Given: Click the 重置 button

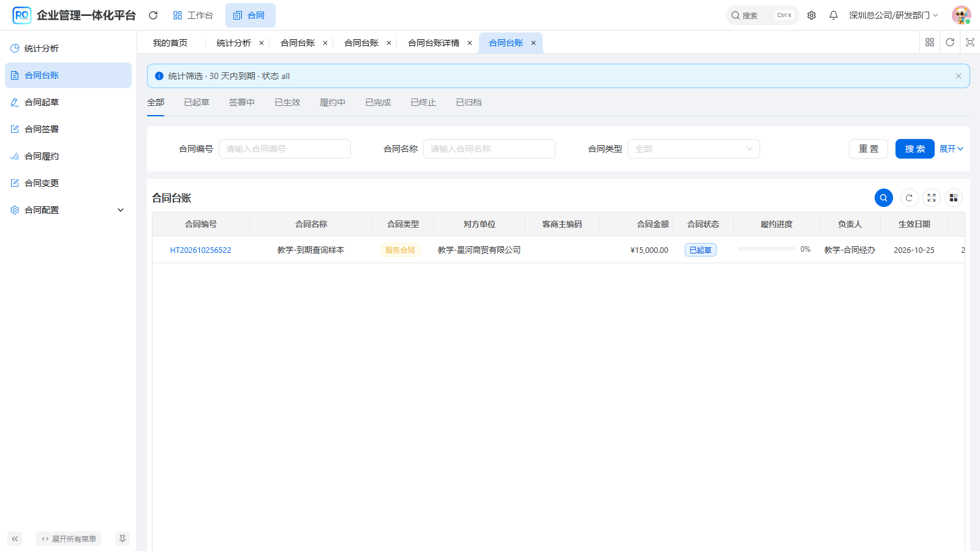Looking at the screenshot, I should 869,149.
